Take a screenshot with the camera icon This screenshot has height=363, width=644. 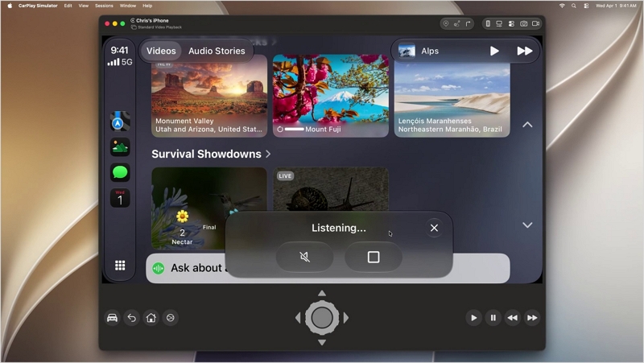pyautogui.click(x=524, y=24)
